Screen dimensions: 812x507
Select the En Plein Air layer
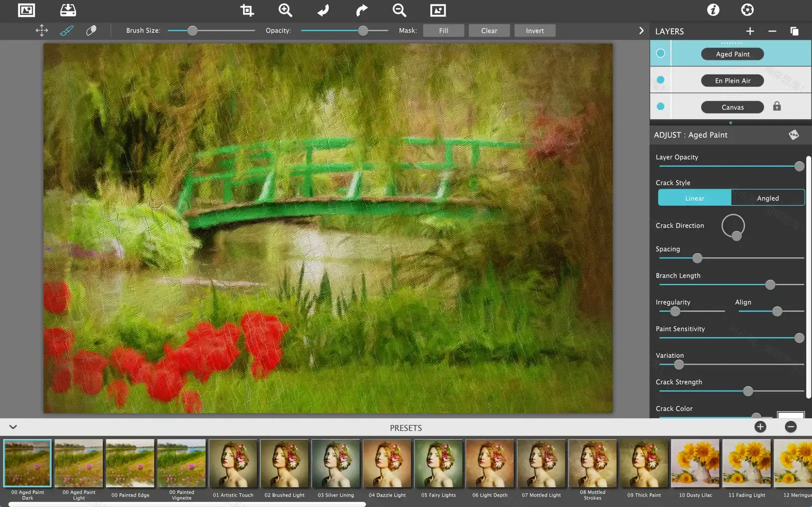click(x=732, y=80)
